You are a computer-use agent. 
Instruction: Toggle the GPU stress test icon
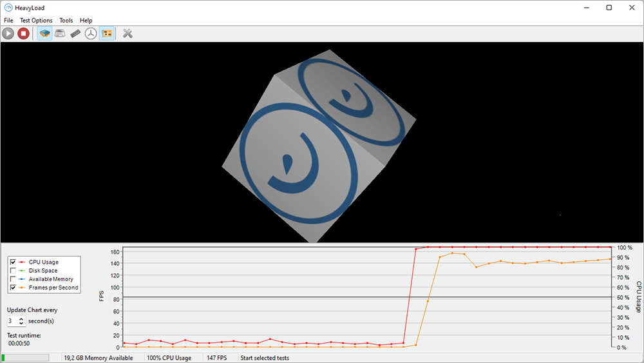click(x=107, y=34)
